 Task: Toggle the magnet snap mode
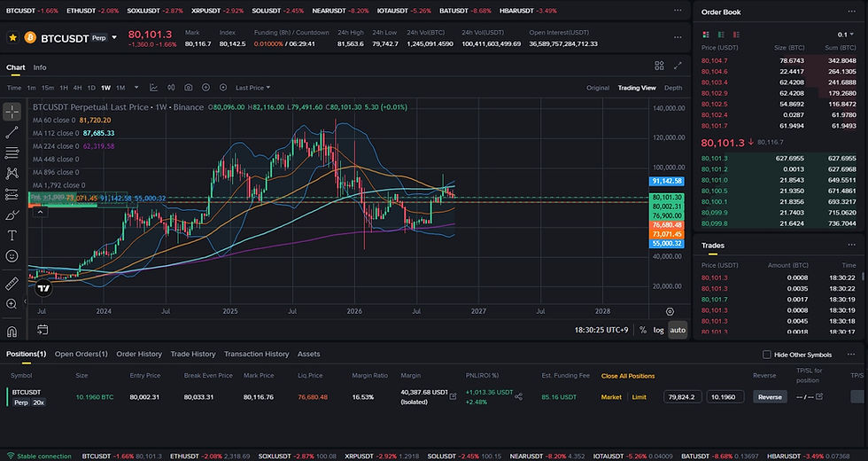12,332
